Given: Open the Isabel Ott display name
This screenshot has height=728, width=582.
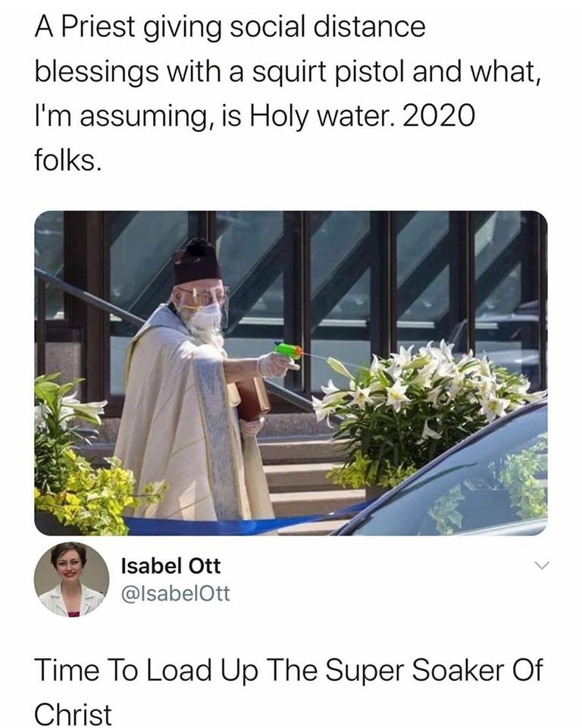Looking at the screenshot, I should [x=171, y=566].
